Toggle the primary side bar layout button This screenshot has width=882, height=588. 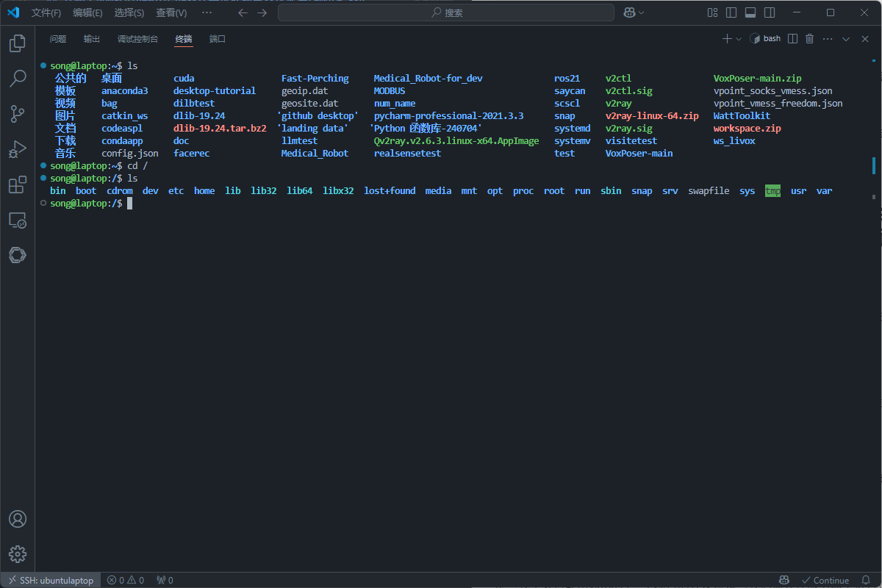(x=731, y=12)
